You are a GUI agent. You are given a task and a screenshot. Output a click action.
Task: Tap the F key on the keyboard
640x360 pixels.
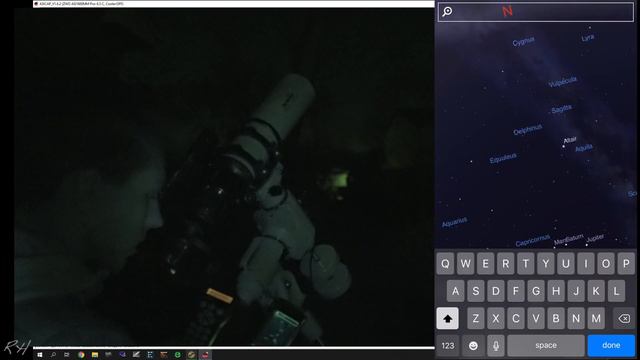pyautogui.click(x=516, y=291)
